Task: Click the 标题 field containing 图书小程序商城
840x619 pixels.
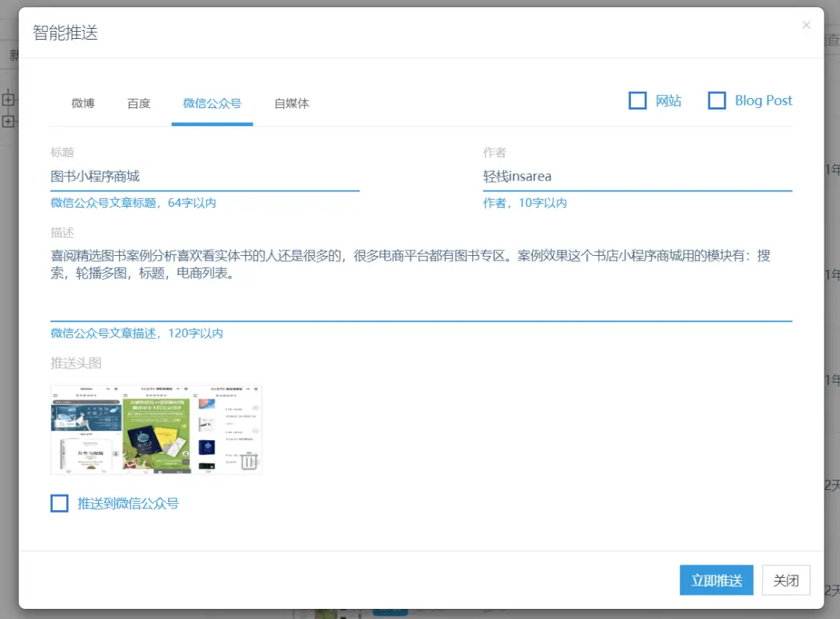Action: [x=205, y=177]
